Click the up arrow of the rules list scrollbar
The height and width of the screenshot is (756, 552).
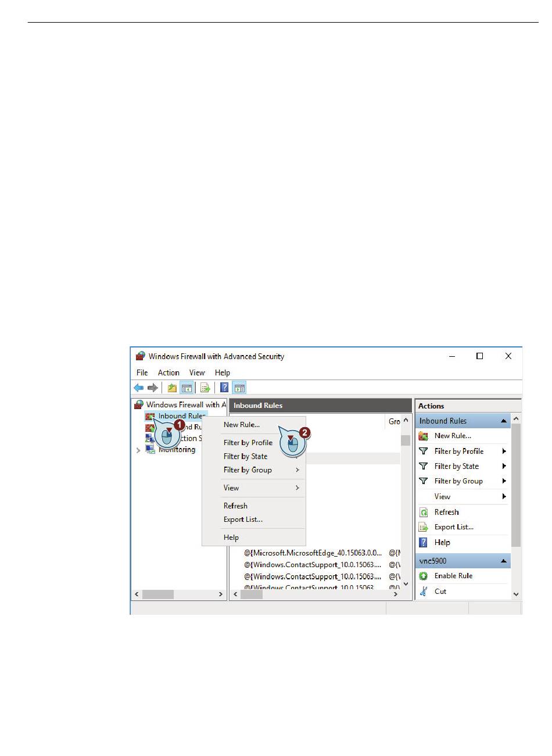point(406,421)
